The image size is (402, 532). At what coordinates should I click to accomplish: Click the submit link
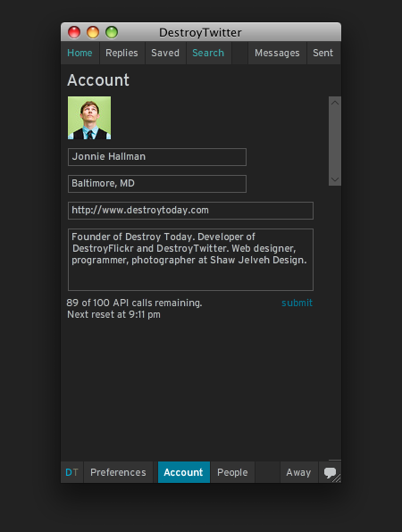pos(297,303)
